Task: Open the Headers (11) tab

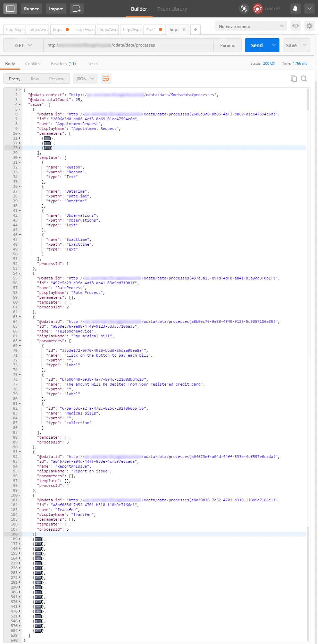Action: click(x=63, y=64)
